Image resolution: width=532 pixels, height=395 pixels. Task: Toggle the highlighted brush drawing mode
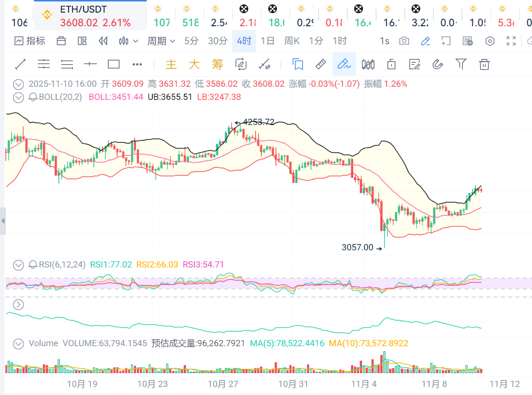tap(344, 64)
